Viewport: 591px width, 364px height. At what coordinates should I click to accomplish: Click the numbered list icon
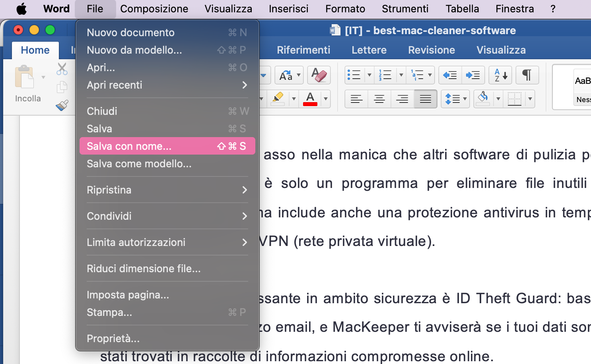(385, 75)
